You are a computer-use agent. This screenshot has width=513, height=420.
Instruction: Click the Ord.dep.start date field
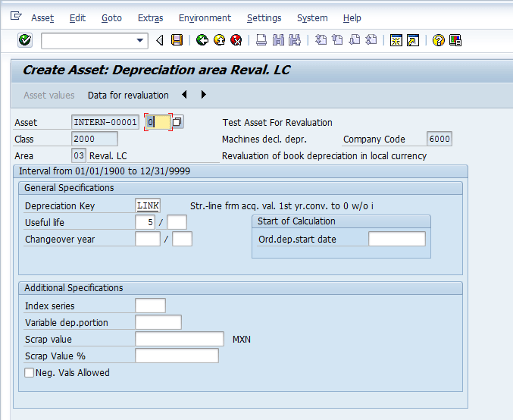click(x=396, y=239)
